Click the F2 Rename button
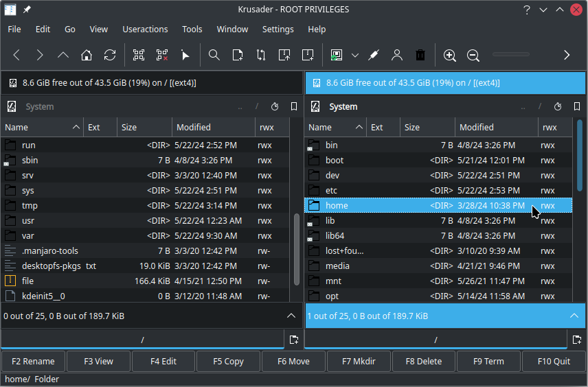The width and height of the screenshot is (588, 387). [x=33, y=361]
